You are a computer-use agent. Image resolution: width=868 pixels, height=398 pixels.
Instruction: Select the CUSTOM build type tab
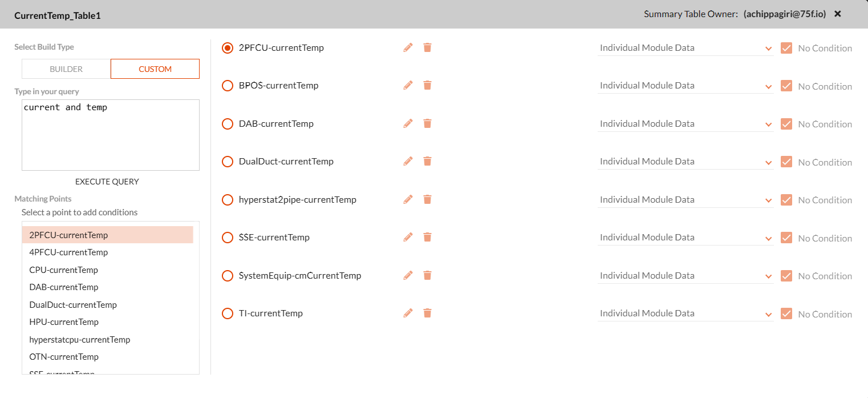click(155, 69)
